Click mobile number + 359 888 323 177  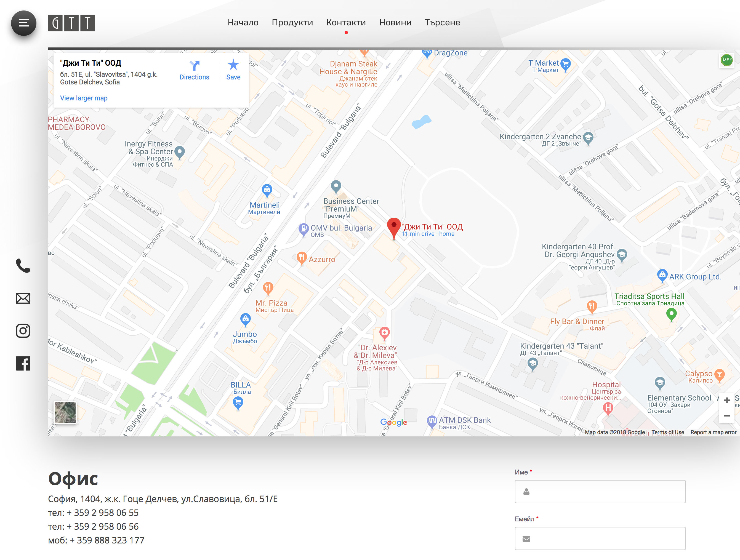107,540
